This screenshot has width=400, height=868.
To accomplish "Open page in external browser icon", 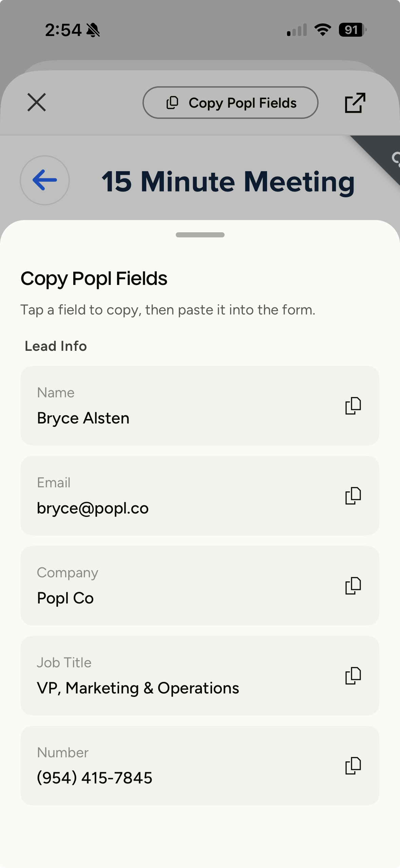I will click(355, 103).
